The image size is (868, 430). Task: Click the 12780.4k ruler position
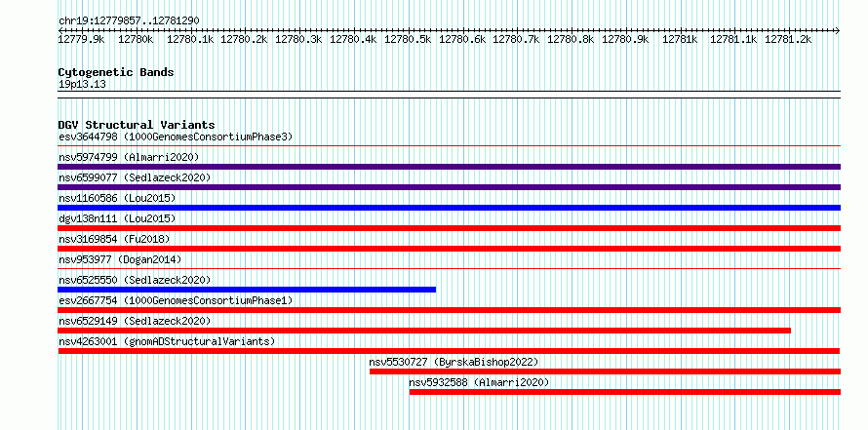point(353,39)
